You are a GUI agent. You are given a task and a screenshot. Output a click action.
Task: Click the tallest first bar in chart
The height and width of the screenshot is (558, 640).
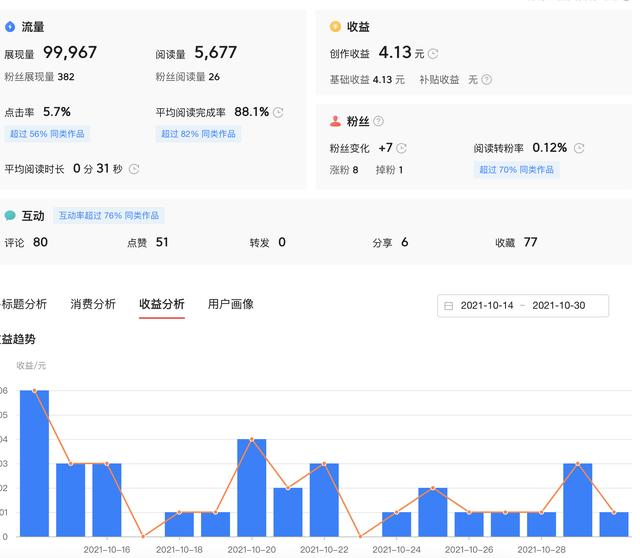pyautogui.click(x=34, y=463)
